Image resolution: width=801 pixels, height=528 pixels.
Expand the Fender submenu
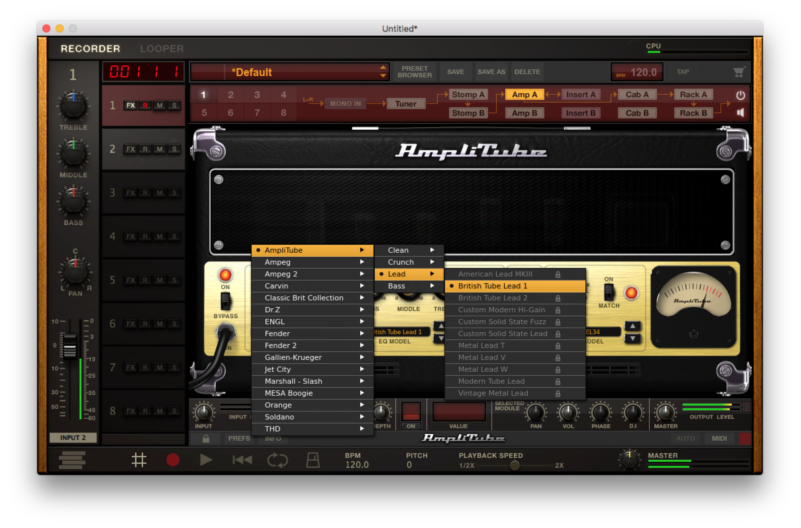point(313,333)
